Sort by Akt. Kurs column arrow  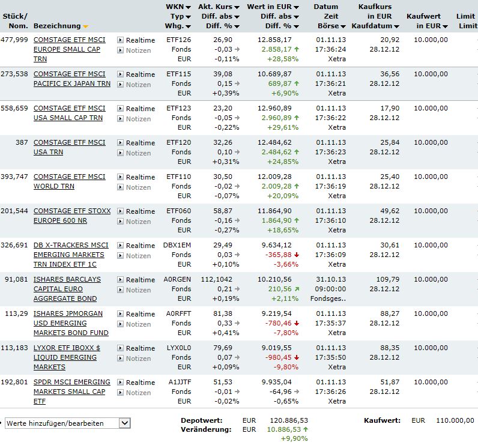(x=237, y=7)
